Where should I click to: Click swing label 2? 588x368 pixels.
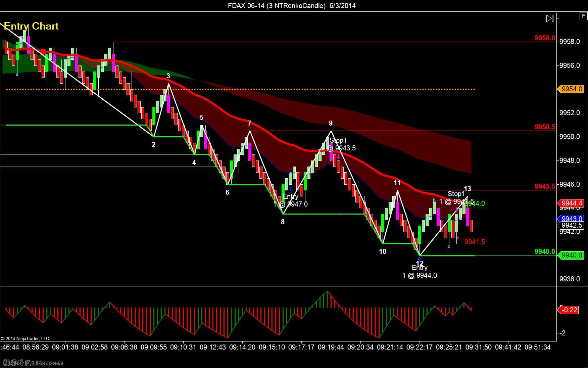point(153,145)
